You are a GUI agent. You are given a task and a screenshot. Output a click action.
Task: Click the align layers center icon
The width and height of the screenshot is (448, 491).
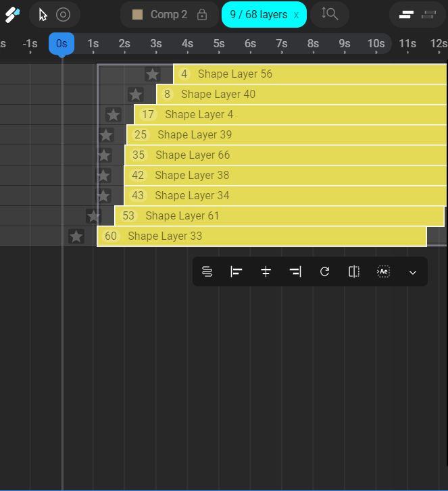[x=266, y=272]
